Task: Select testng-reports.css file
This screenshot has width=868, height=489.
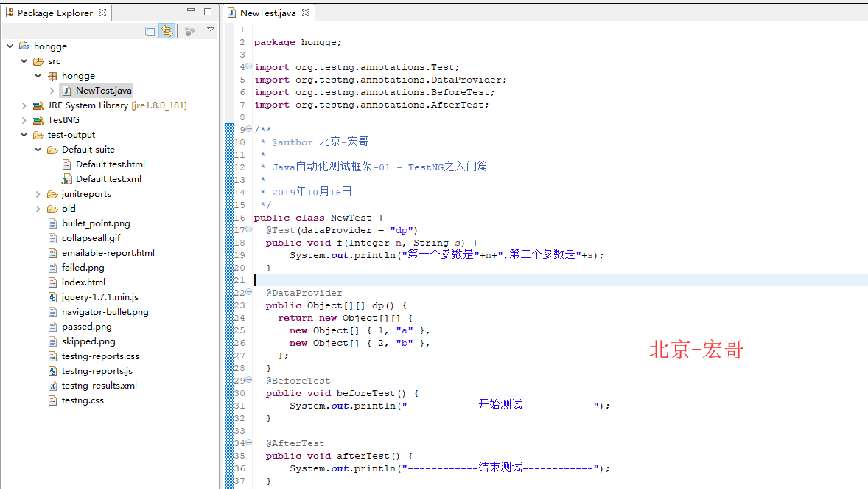Action: coord(100,356)
